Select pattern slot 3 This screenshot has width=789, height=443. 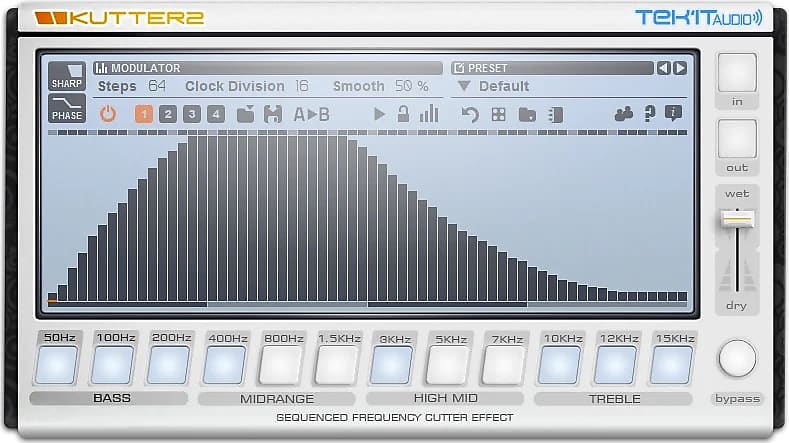pyautogui.click(x=192, y=114)
